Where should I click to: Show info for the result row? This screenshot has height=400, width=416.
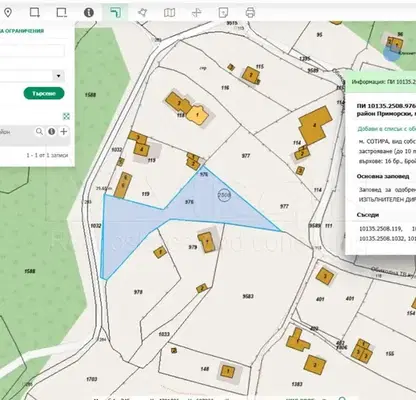tap(51, 131)
